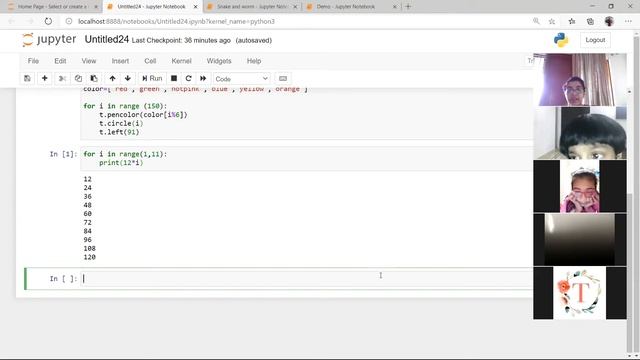The height and width of the screenshot is (360, 640).
Task: Switch to the Home Page browser tab
Action: click(x=52, y=7)
